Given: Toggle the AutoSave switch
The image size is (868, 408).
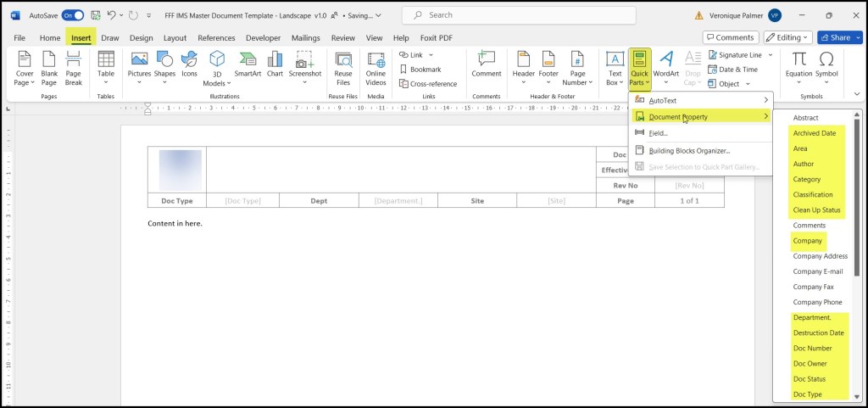Looking at the screenshot, I should [x=73, y=15].
